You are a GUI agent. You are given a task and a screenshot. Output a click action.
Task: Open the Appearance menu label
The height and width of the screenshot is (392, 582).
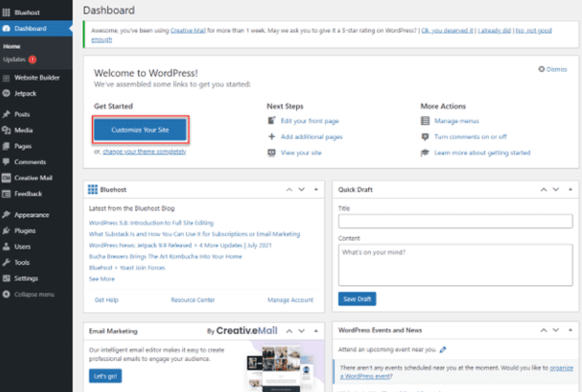(x=31, y=215)
